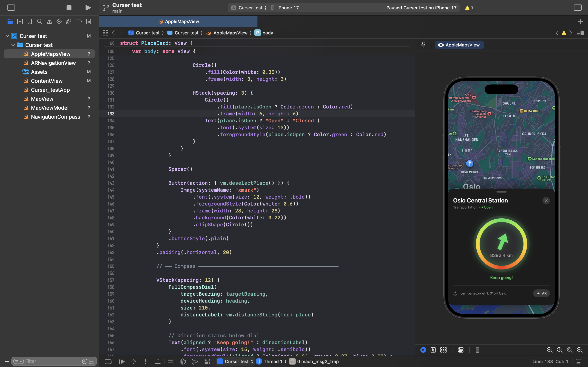Image resolution: width=588 pixels, height=367 pixels.
Task: Click the warnings count badge showing 3
Action: 469,8
